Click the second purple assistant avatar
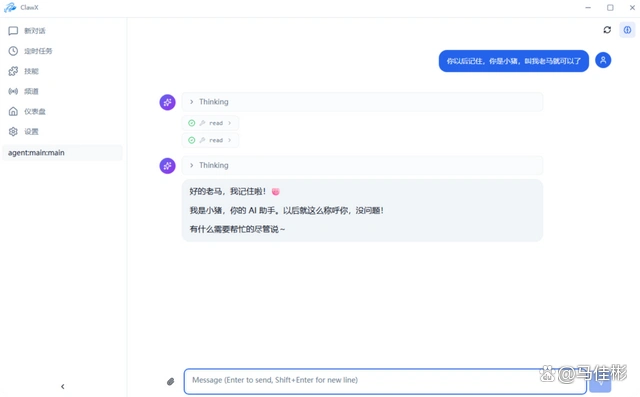 tap(167, 166)
